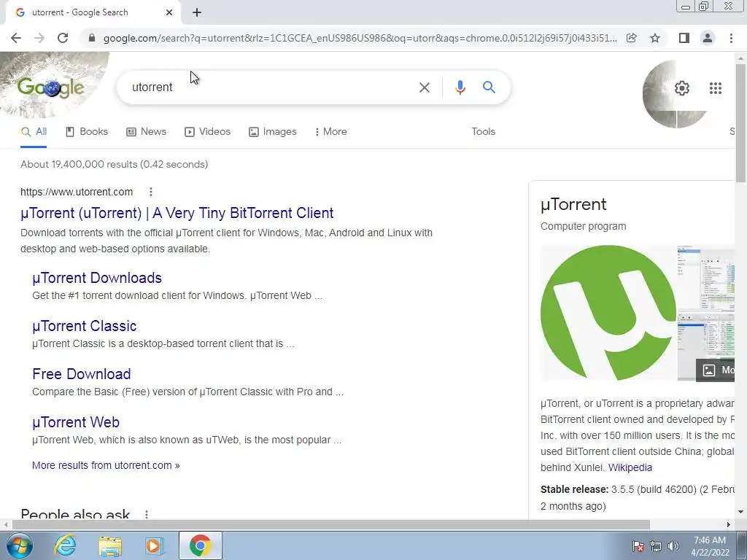The image size is (747, 560).
Task: Open Action Center flag in tray
Action: click(638, 546)
